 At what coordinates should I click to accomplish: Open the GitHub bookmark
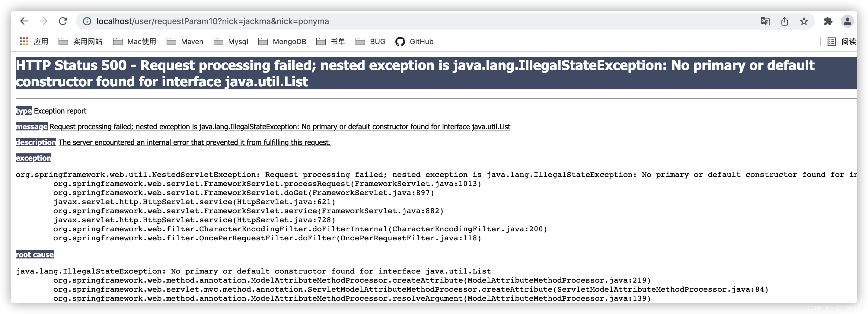click(414, 41)
